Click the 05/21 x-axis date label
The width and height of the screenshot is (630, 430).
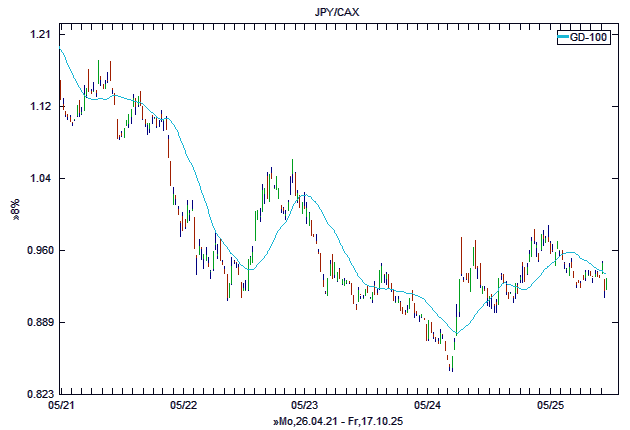pyautogui.click(x=60, y=406)
